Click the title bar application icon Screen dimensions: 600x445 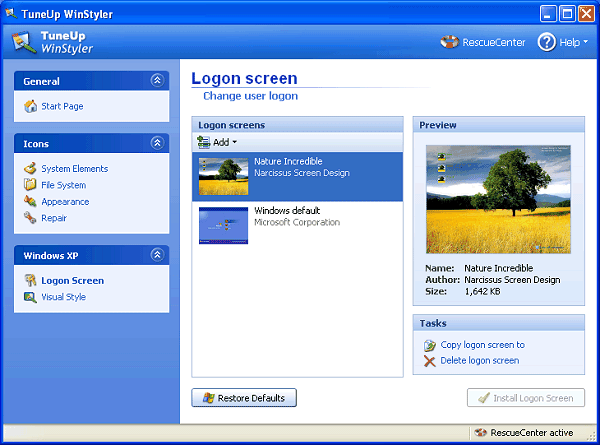11,13
